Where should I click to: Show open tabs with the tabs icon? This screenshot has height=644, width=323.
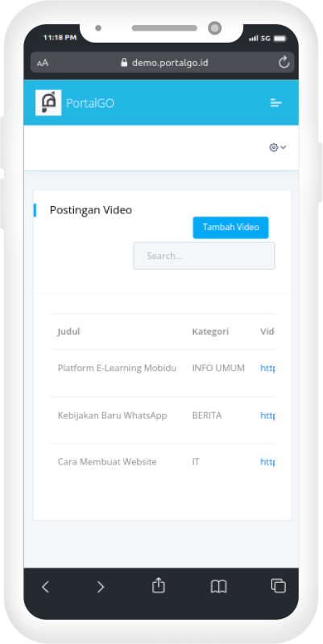click(x=278, y=586)
